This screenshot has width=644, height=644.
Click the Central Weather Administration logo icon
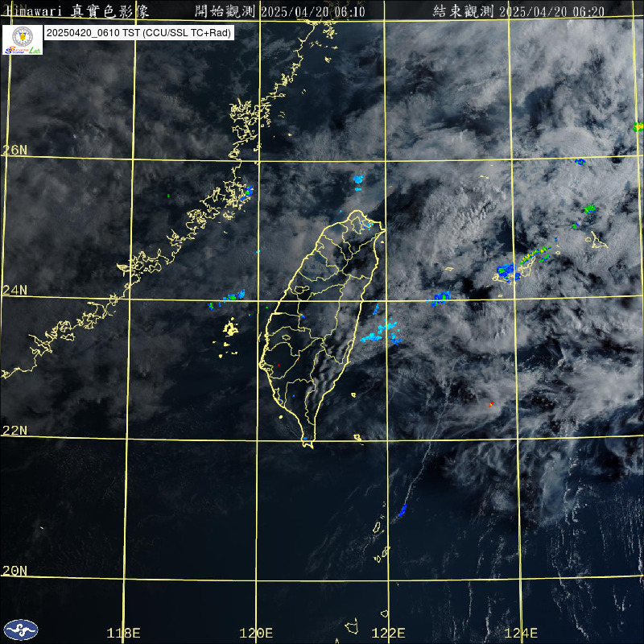coord(21,630)
